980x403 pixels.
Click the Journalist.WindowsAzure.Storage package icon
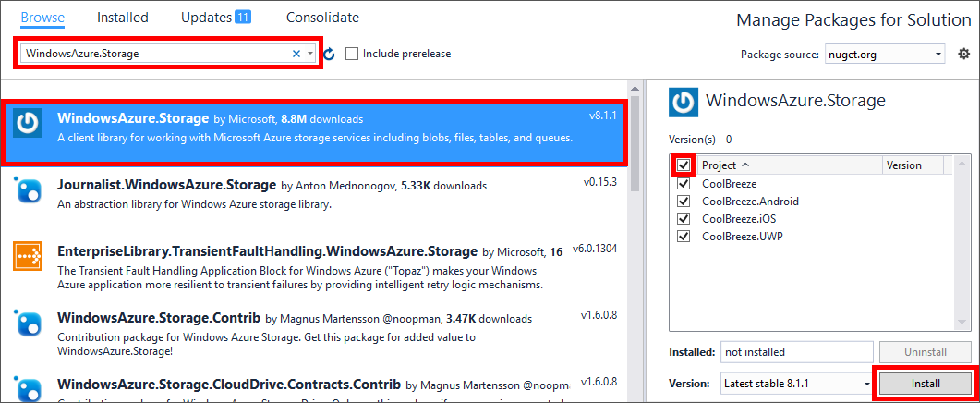point(28,190)
